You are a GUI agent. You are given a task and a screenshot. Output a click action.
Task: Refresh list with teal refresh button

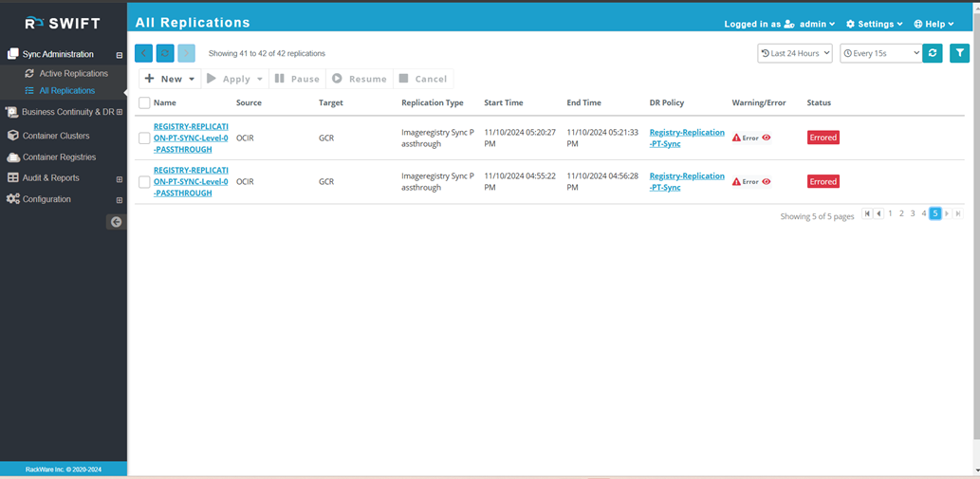[932, 53]
